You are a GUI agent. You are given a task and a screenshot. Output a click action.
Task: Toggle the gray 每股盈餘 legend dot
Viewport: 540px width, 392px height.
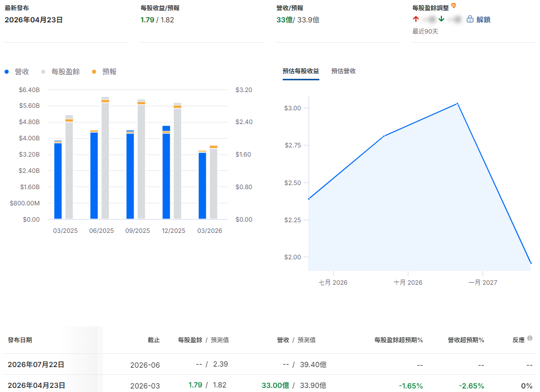click(x=43, y=72)
